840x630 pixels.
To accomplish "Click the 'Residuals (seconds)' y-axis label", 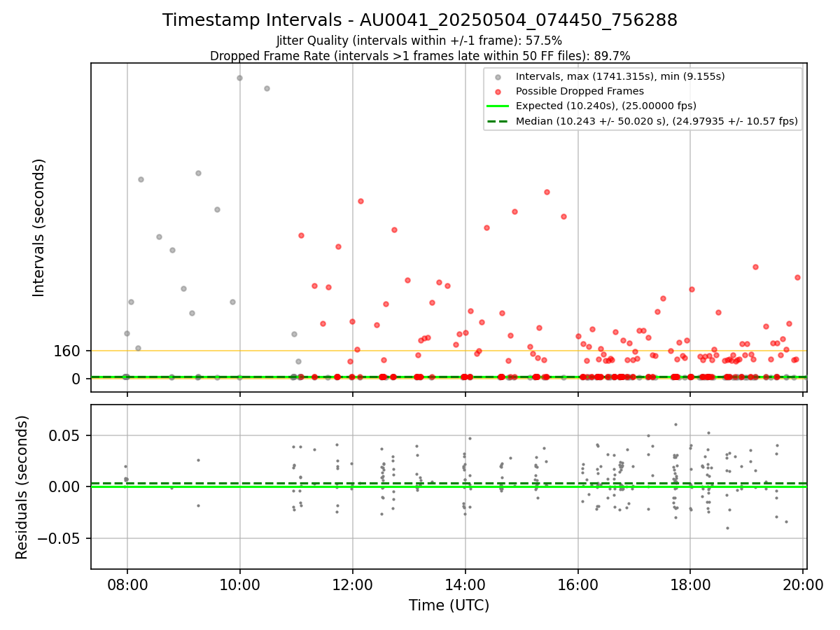I will tap(22, 487).
